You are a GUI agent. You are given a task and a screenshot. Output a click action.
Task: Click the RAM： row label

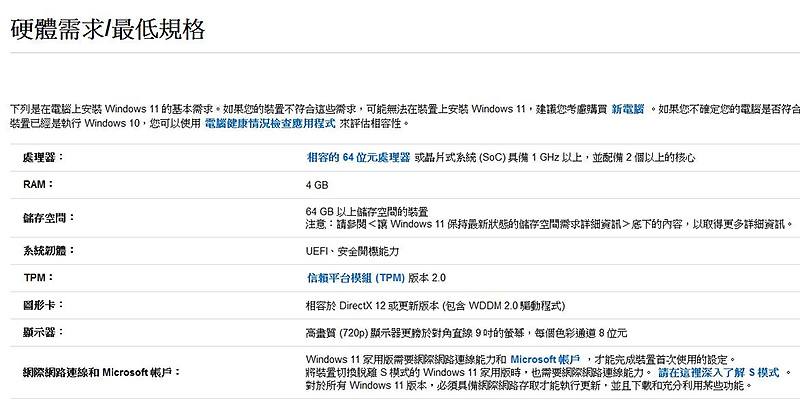pyautogui.click(x=39, y=184)
